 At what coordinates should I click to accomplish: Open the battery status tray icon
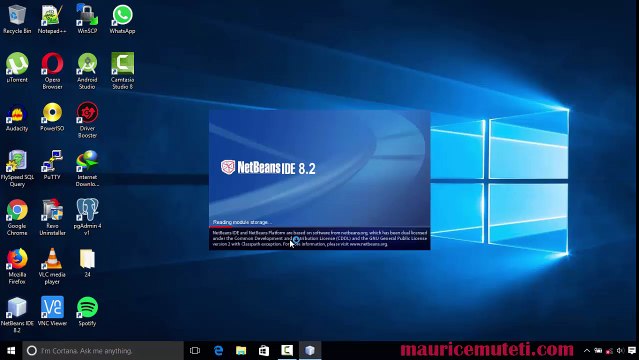(x=598, y=351)
